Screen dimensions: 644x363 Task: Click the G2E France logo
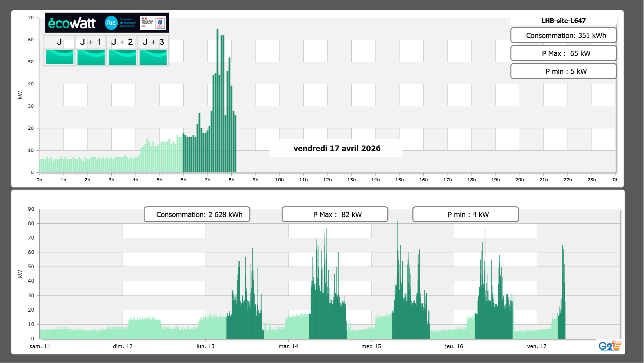coord(610,346)
